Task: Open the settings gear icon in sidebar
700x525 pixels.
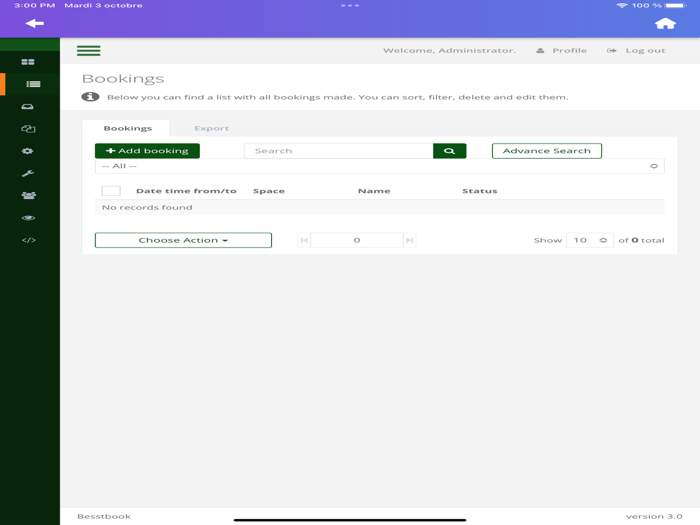Action: 28,151
